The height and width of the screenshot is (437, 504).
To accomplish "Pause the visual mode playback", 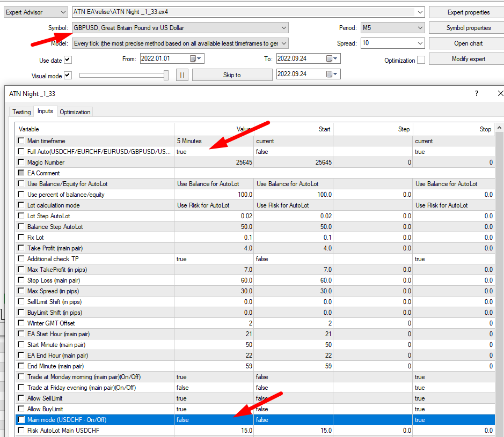I will pos(182,75).
